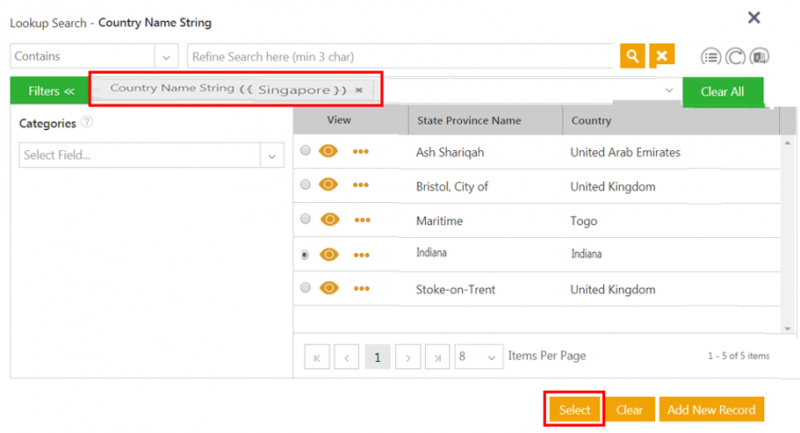Click the Categories help question icon
Image resolution: width=800 pixels, height=433 pixels.
tap(87, 123)
